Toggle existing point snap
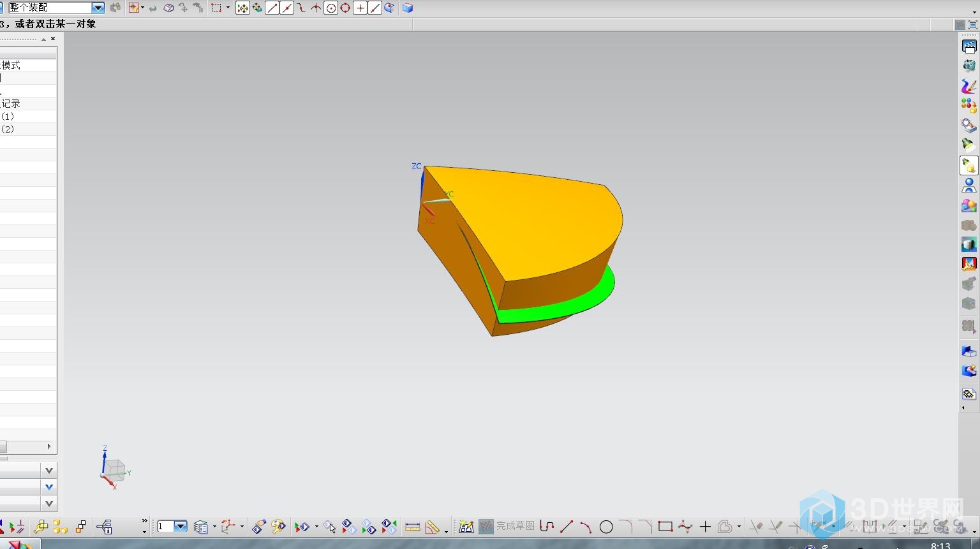The width and height of the screenshot is (980, 549). pos(360,8)
